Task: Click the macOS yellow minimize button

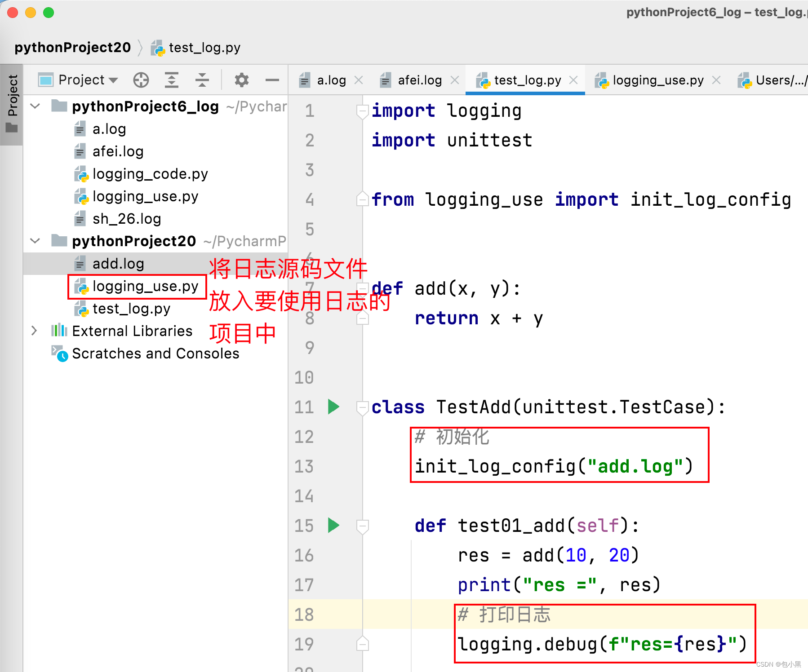Action: tap(31, 13)
